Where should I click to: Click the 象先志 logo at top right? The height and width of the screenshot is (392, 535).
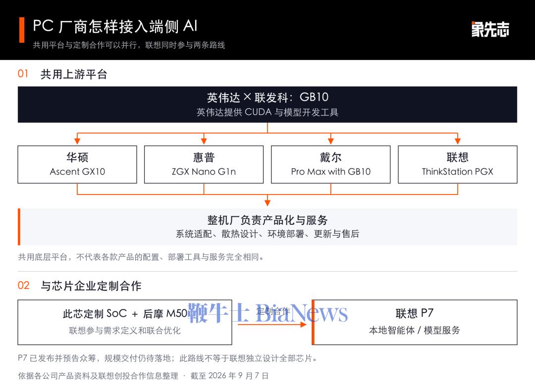pyautogui.click(x=490, y=29)
